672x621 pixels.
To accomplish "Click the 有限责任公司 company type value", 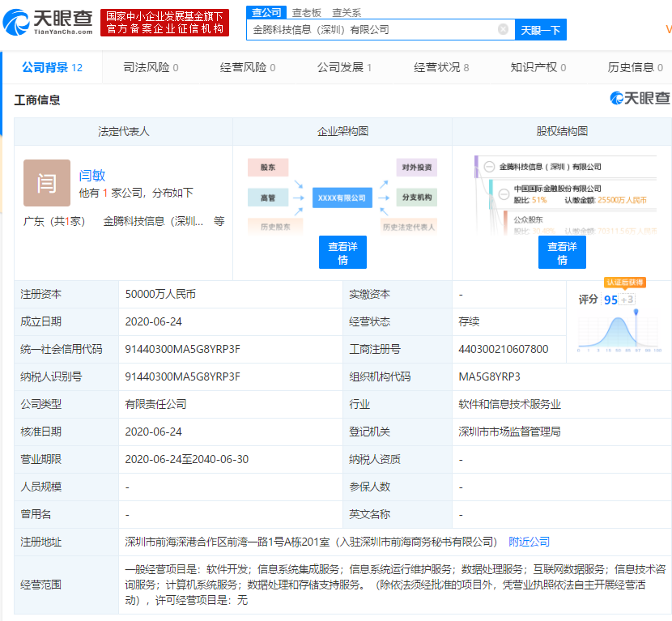I will pyautogui.click(x=156, y=404).
